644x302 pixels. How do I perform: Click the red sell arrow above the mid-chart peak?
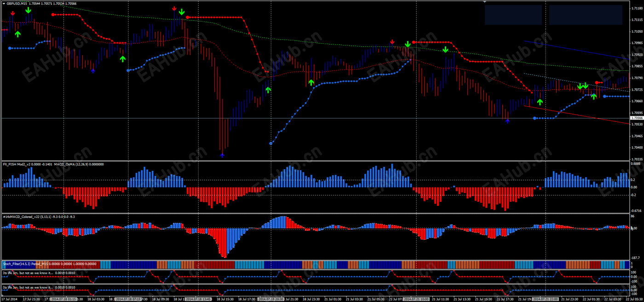click(x=174, y=8)
